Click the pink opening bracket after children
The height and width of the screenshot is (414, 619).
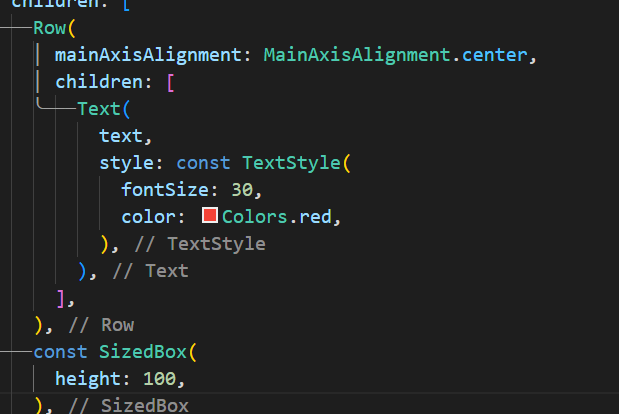click(x=171, y=82)
